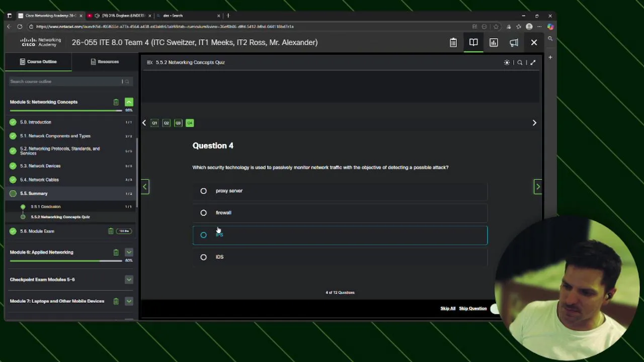644x362 pixels.
Task: Open 5.3 Network Devices lesson
Action: pyautogui.click(x=40, y=166)
